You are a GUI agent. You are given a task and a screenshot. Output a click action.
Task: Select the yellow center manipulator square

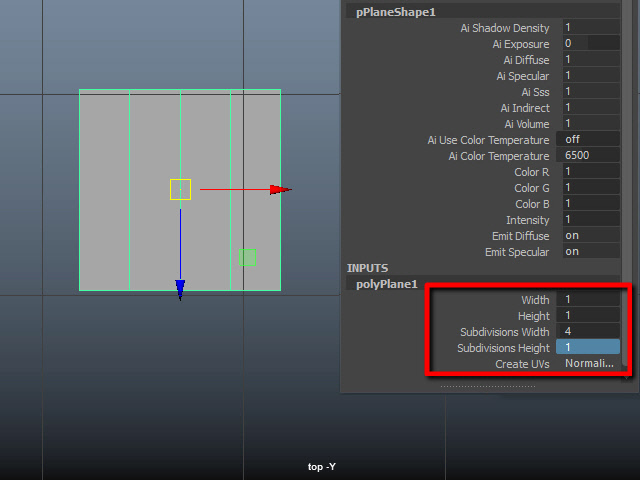pos(180,189)
